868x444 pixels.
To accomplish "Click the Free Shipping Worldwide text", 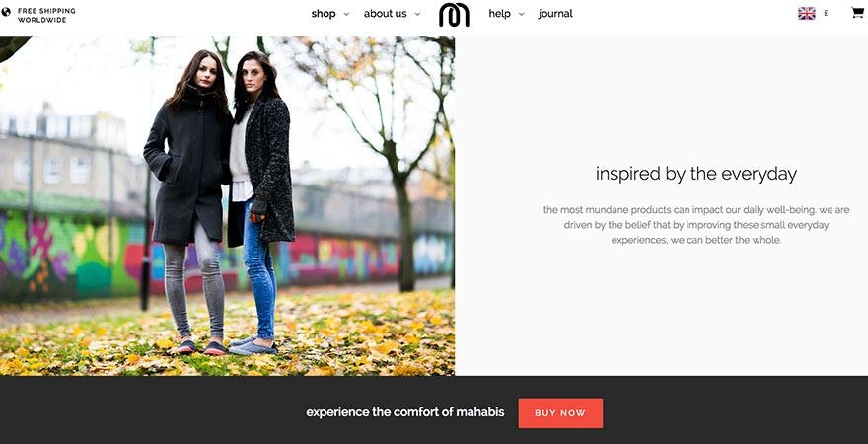I will click(46, 15).
